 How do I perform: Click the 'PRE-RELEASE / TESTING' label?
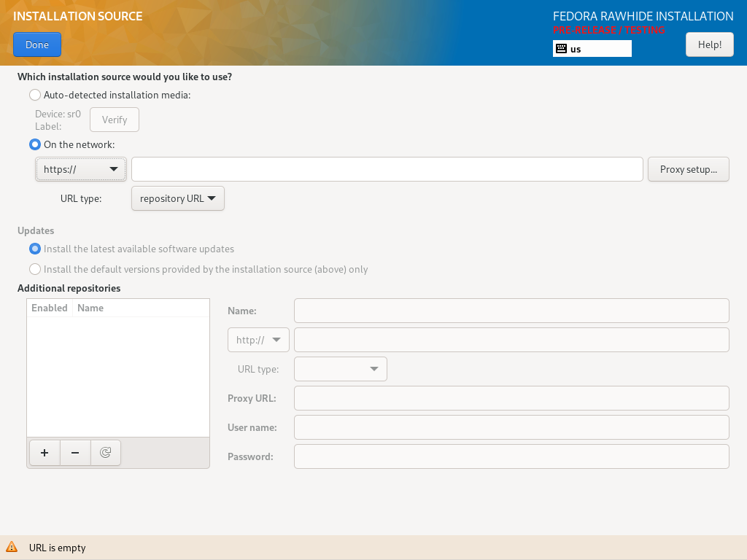click(x=609, y=30)
